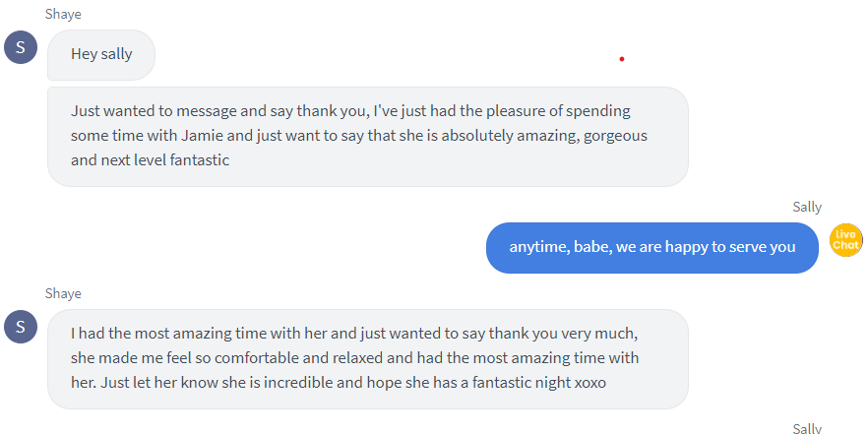Click the word "gorgeous" in Shaye's message
Screen dimensions: 868x434
[615, 136]
